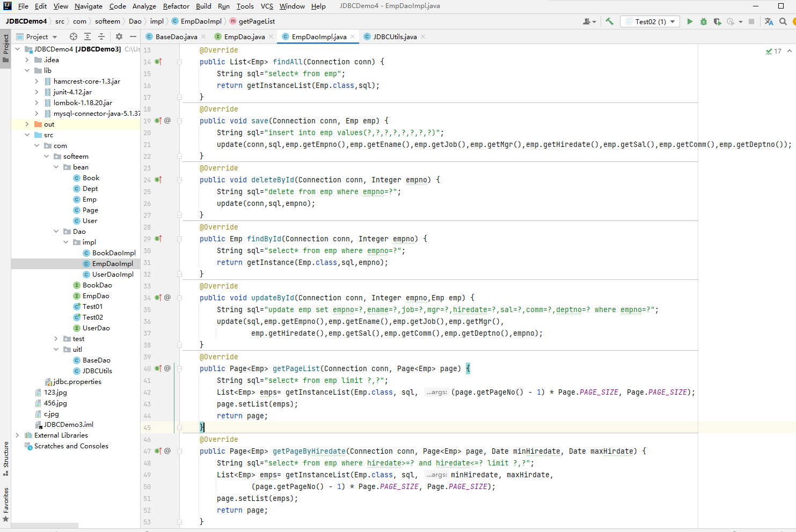Collapse the JDBCDemo4 project root
The height and width of the screenshot is (532, 796).
[18, 49]
